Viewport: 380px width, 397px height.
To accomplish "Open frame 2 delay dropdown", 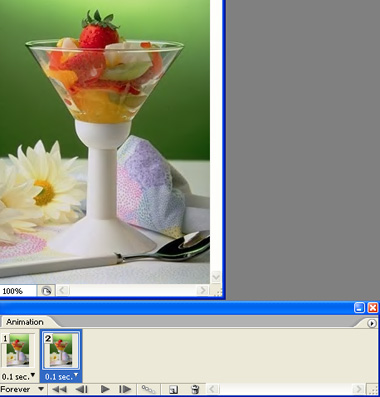I will pos(62,377).
